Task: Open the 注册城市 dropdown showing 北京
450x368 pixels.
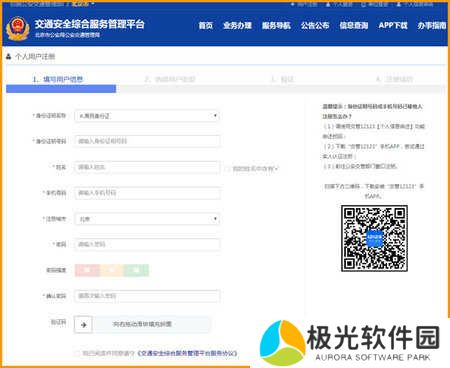Action: [147, 219]
